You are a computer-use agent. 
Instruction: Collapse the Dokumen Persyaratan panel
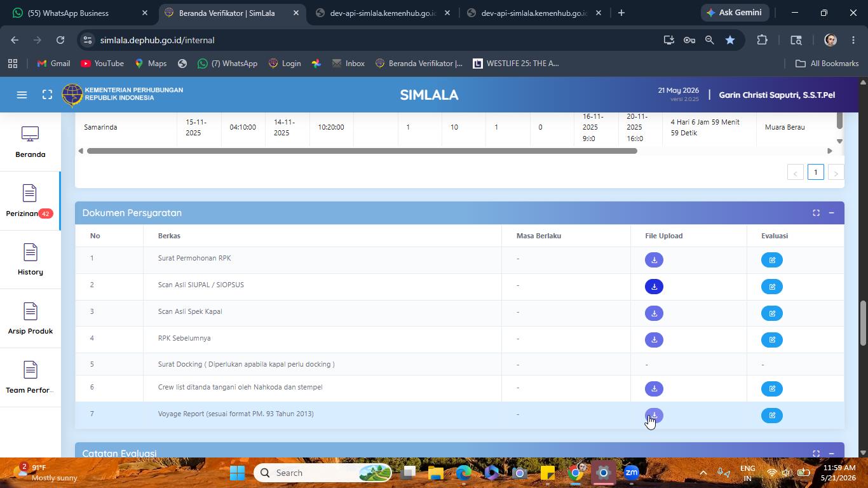831,213
